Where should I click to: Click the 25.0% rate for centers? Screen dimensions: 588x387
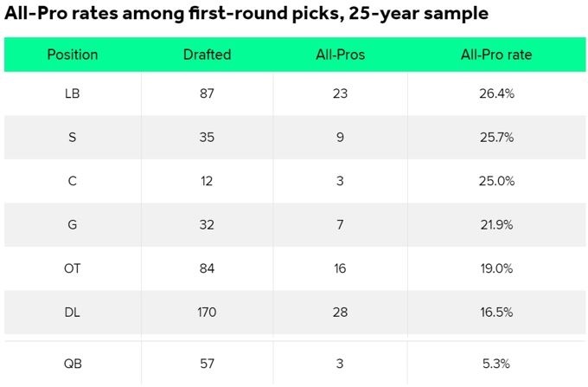496,181
